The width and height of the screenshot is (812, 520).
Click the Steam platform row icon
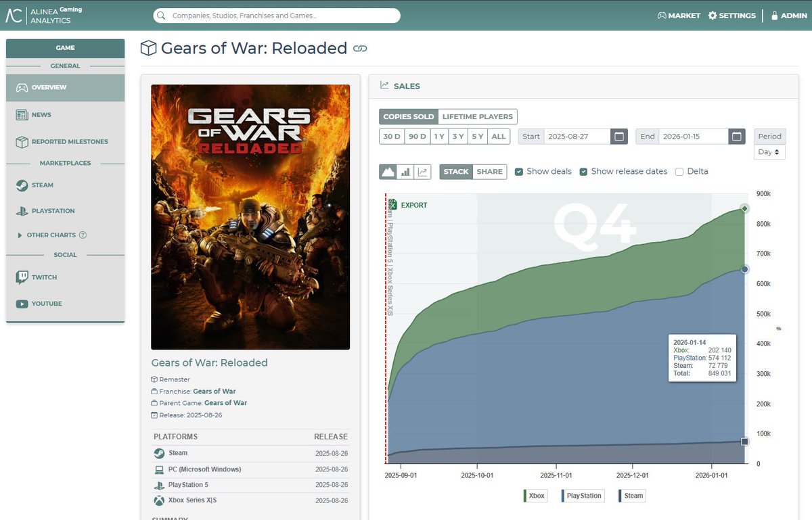[x=159, y=454]
